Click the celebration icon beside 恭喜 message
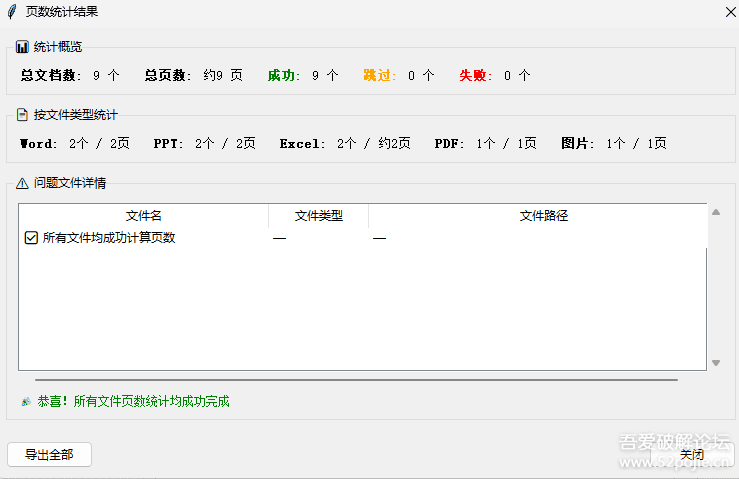 point(26,401)
